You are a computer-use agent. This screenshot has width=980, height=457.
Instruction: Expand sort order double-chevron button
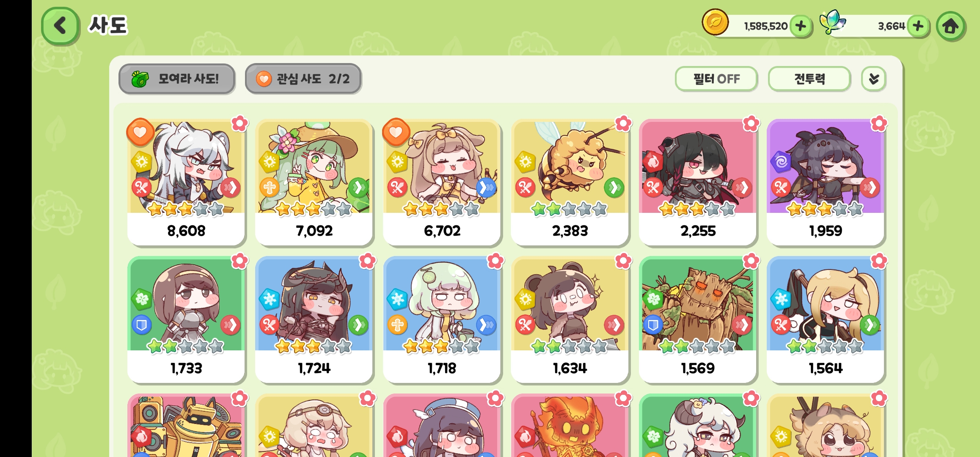(x=874, y=79)
